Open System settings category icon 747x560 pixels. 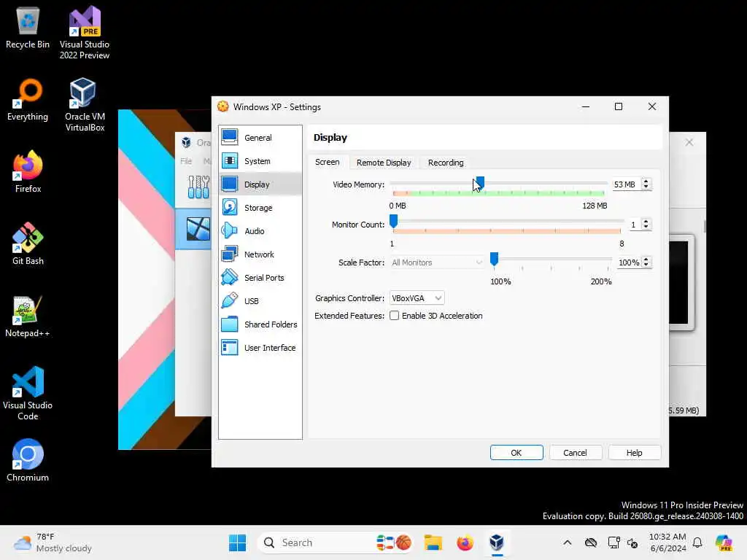tap(230, 160)
